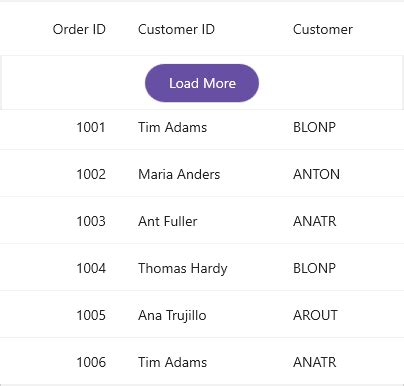The image size is (404, 386).
Task: Click the Load More button
Action: pos(202,83)
